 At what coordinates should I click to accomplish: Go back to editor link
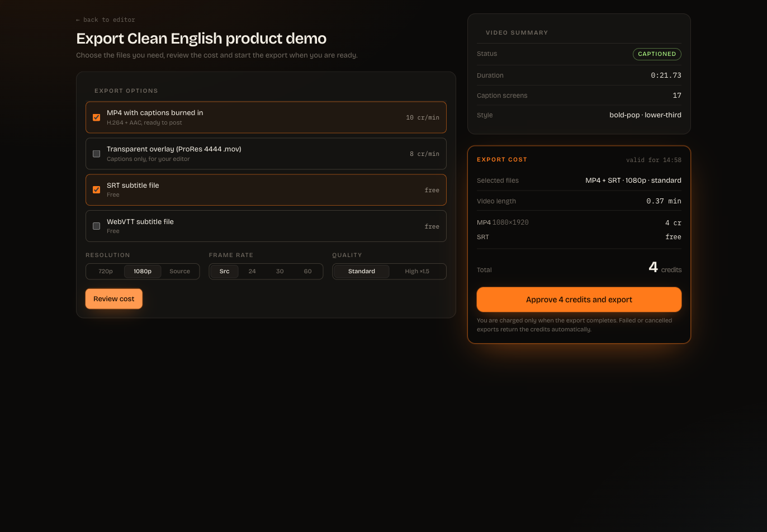(106, 20)
